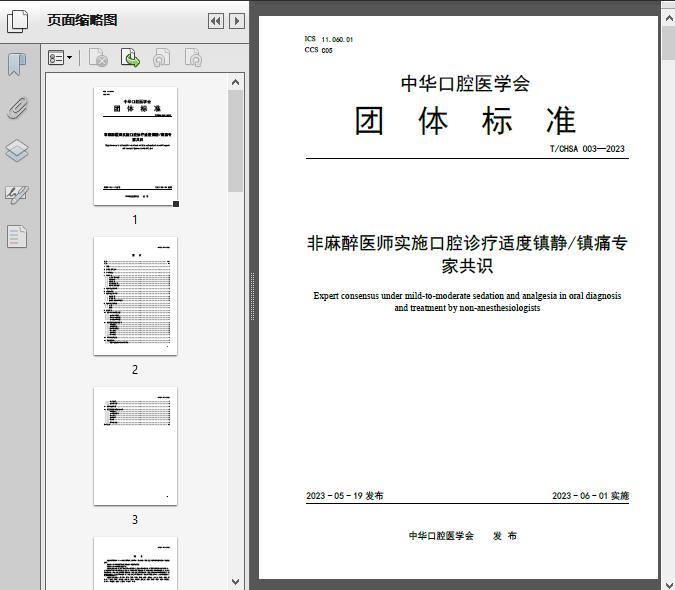Click the page number label '3'
Viewport: 675px width, 590px height.
pyautogui.click(x=135, y=520)
